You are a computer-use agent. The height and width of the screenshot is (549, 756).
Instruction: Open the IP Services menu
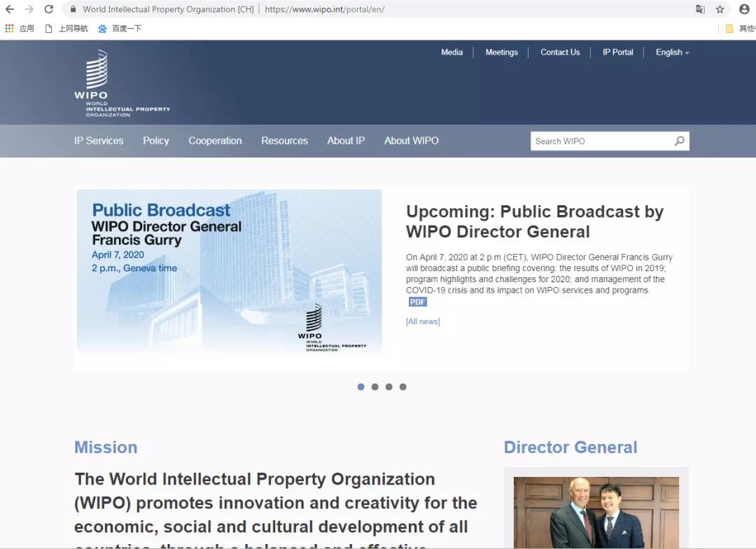(x=99, y=140)
